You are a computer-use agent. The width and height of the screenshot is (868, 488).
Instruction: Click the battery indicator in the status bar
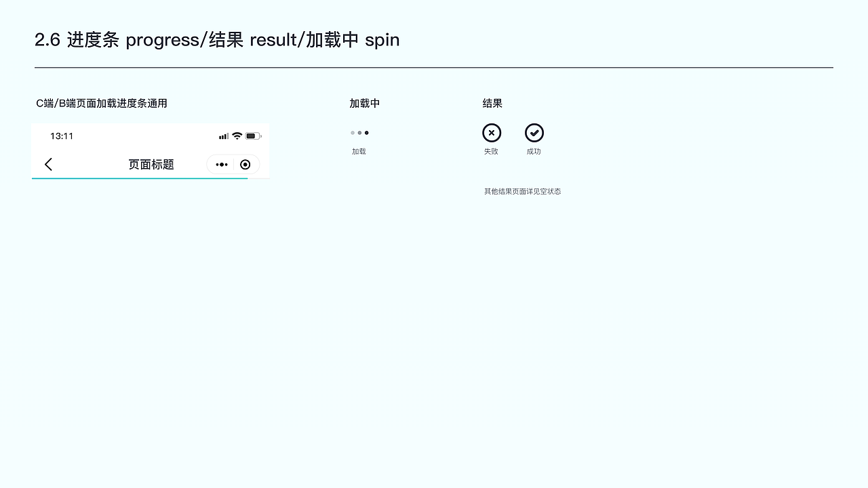[x=252, y=136]
